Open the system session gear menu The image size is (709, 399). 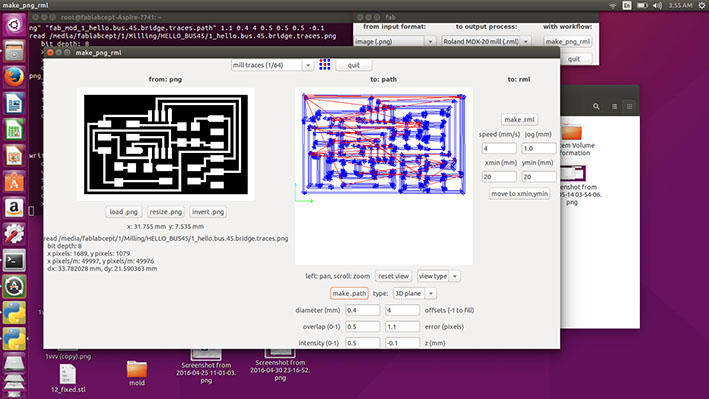[x=702, y=5]
